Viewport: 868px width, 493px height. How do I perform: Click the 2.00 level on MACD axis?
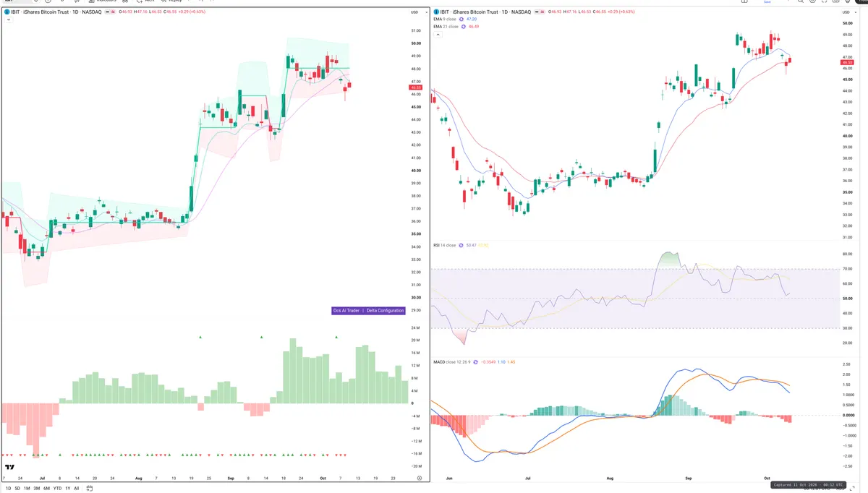[847, 375]
